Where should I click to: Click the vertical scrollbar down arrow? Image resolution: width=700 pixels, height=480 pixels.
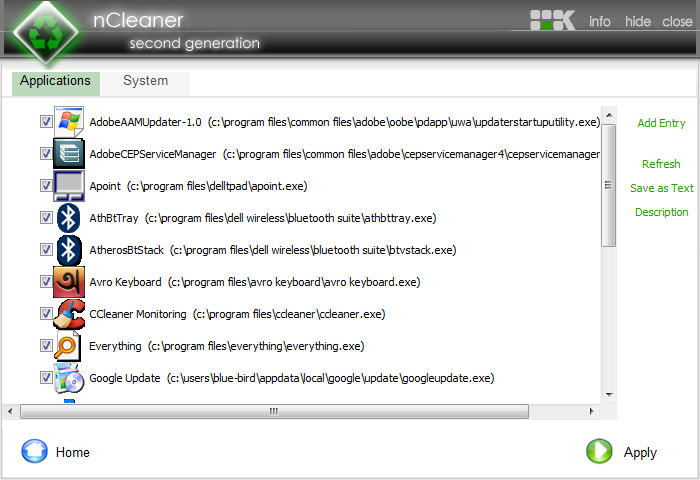pyautogui.click(x=608, y=395)
